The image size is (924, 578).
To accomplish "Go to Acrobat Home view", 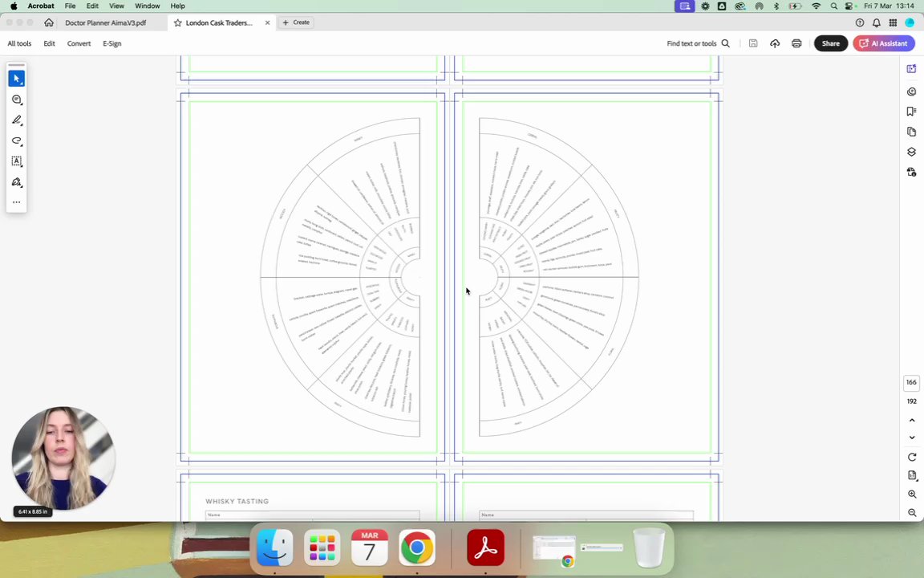I will coord(49,22).
